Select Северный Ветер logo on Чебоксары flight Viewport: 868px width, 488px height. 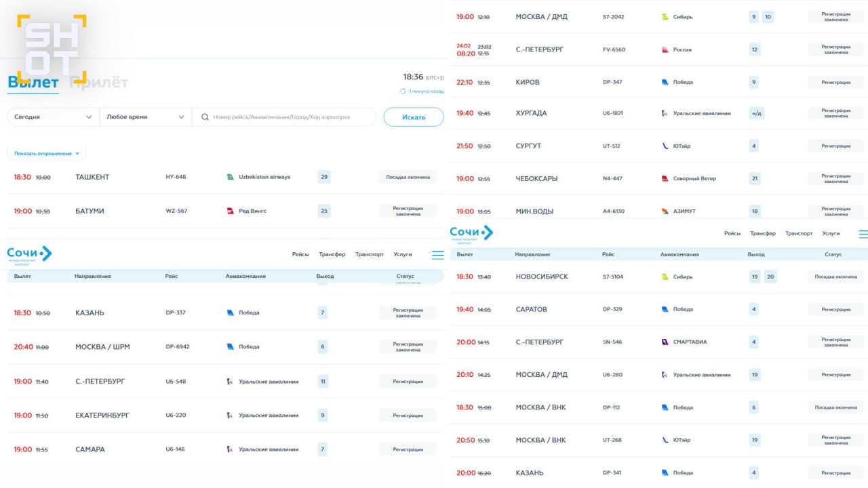point(665,178)
